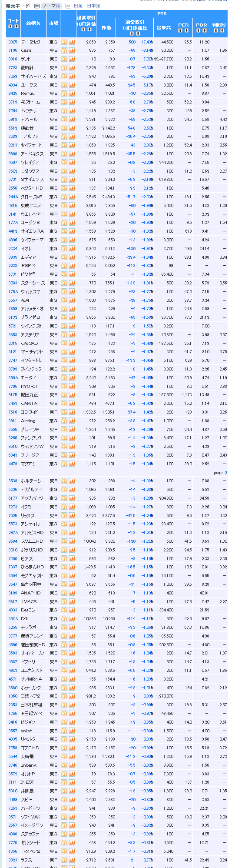Open the book icon for INEST row
235x868 pixels.
[64, 782]
